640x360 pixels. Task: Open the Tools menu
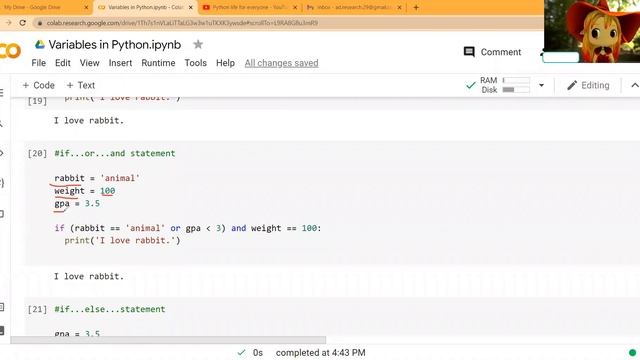196,63
